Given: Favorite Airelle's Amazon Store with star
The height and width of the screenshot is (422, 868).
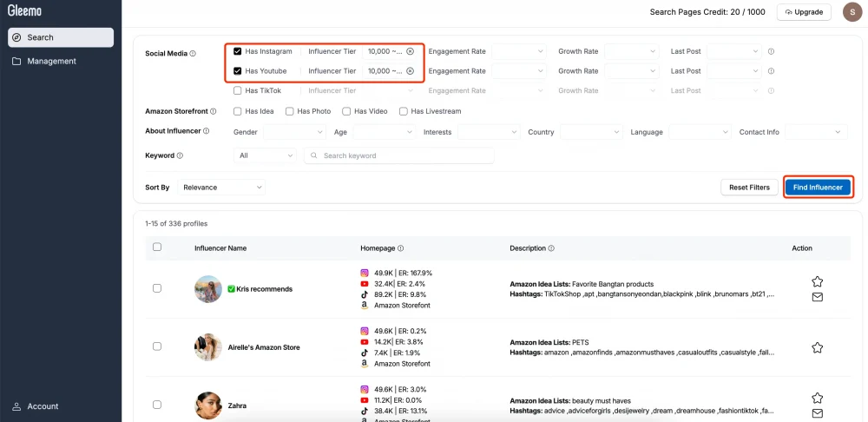Looking at the screenshot, I should pos(817,348).
